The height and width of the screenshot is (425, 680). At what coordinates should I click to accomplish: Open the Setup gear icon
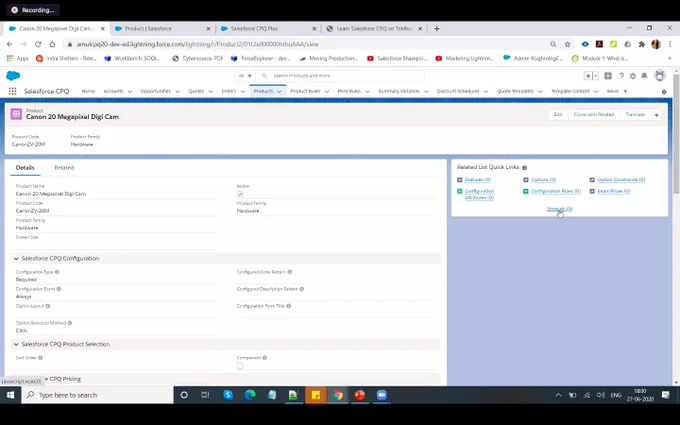pyautogui.click(x=633, y=76)
